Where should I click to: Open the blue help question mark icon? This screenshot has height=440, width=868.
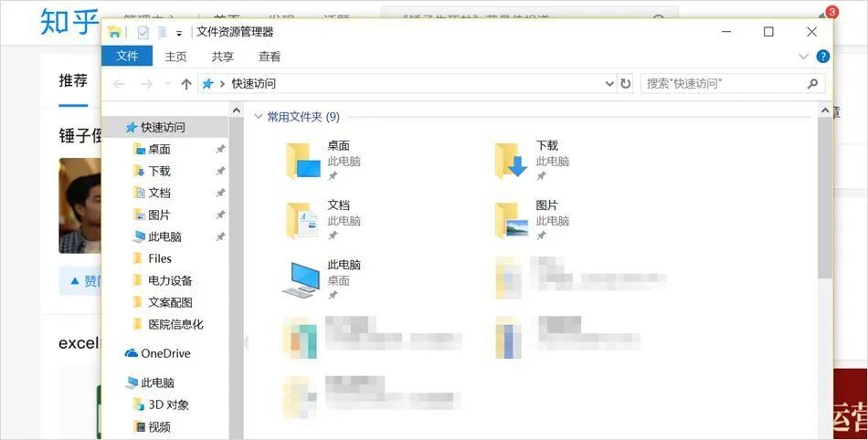[823, 57]
